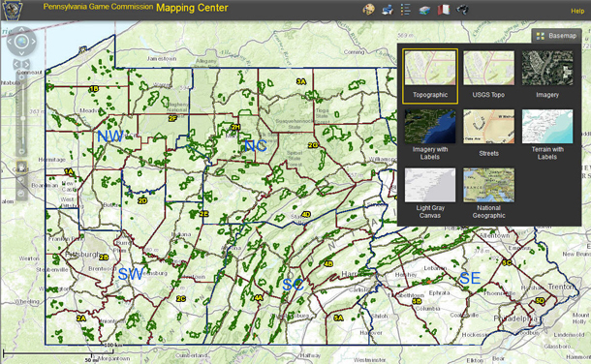Click the 3A wildlife unit label
Viewport: 591px width, 364px height.
click(300, 81)
